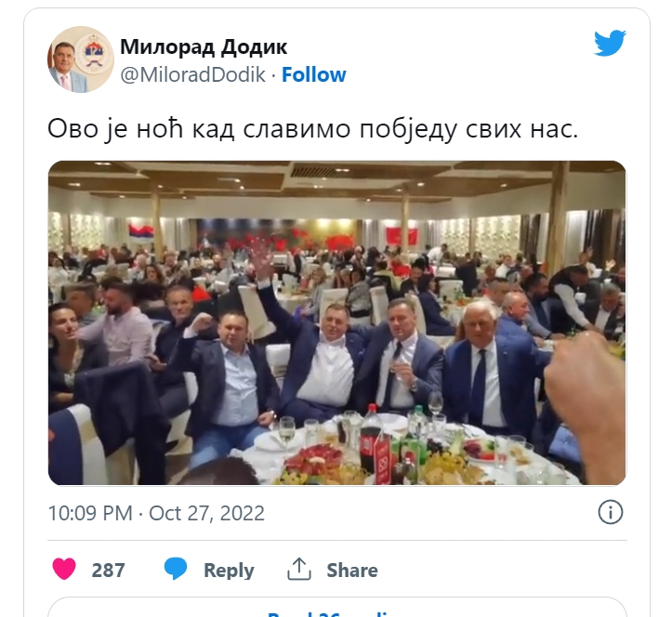Open the Twitter bird logo link

click(x=610, y=43)
